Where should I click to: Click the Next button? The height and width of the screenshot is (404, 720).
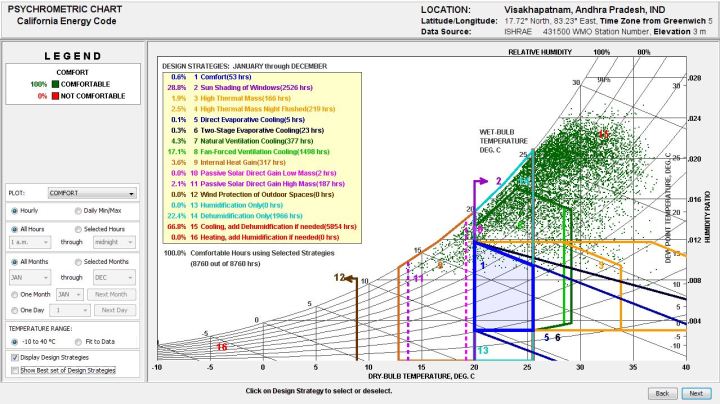[695, 393]
